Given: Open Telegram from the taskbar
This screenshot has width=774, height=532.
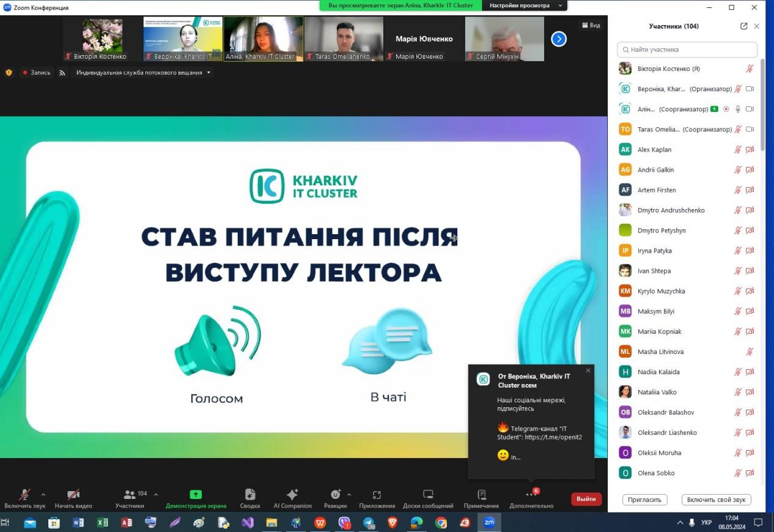Looking at the screenshot, I should pos(369,523).
